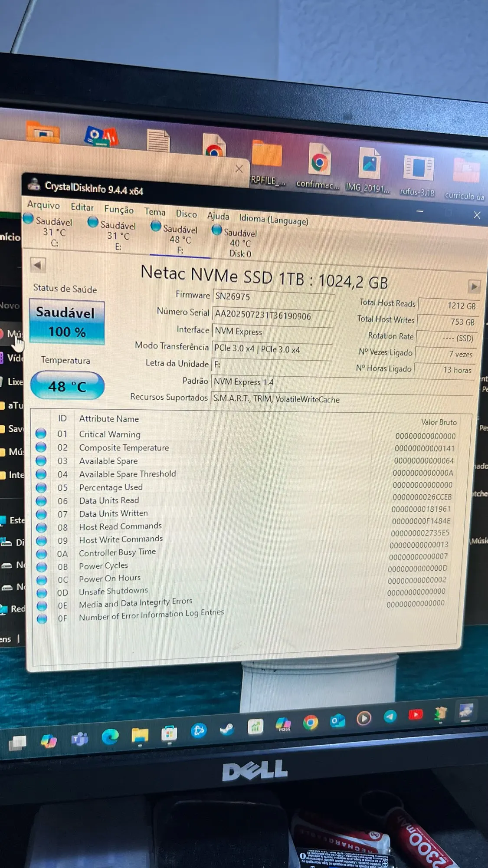Click the Rotation Rate value (SSD)
The height and width of the screenshot is (868, 488).
click(x=446, y=338)
